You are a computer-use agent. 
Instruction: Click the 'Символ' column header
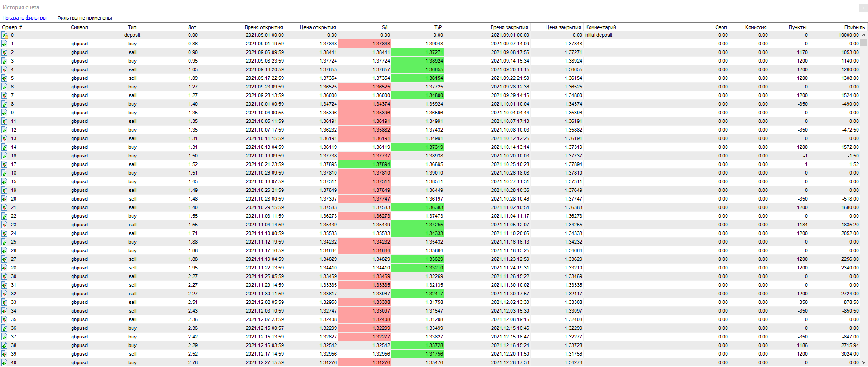pyautogui.click(x=79, y=27)
